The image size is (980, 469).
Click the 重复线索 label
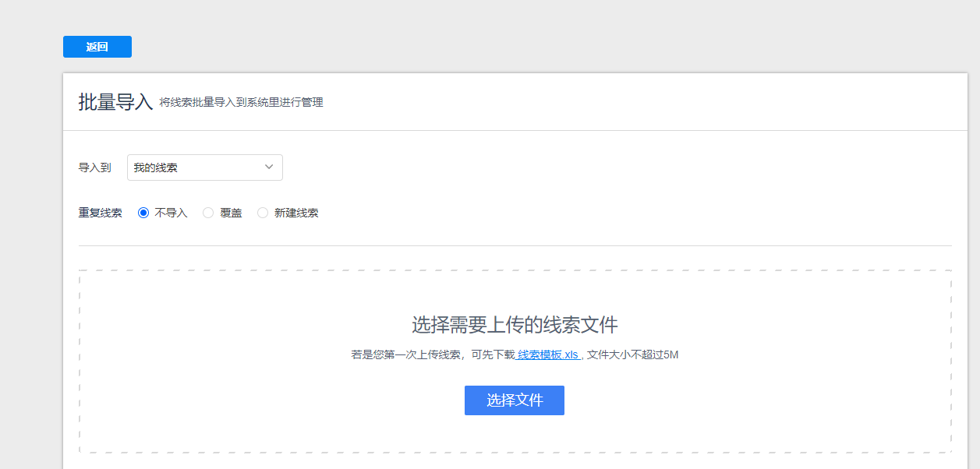[101, 213]
